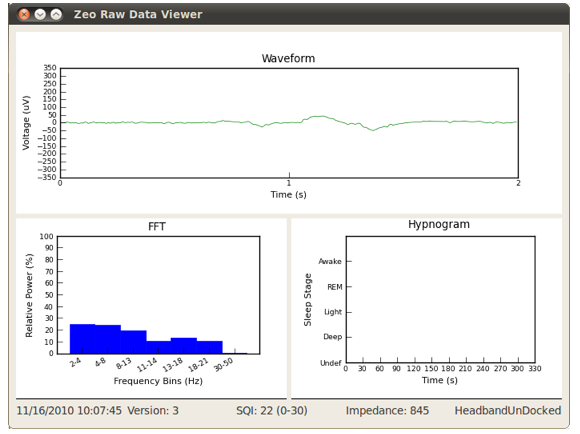Screen dimensions: 580x434
Task: Click the 'HeadbandUnDocked' status entry
Action: (508, 410)
